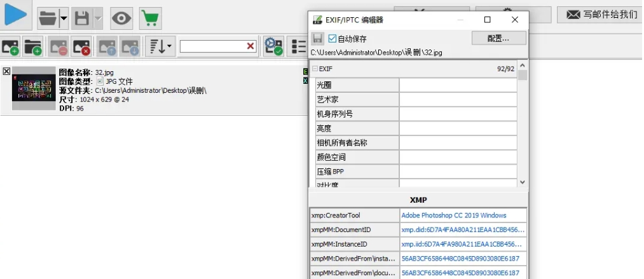Select the xmp:CreatorTool row label
644x279 pixels.
point(355,215)
